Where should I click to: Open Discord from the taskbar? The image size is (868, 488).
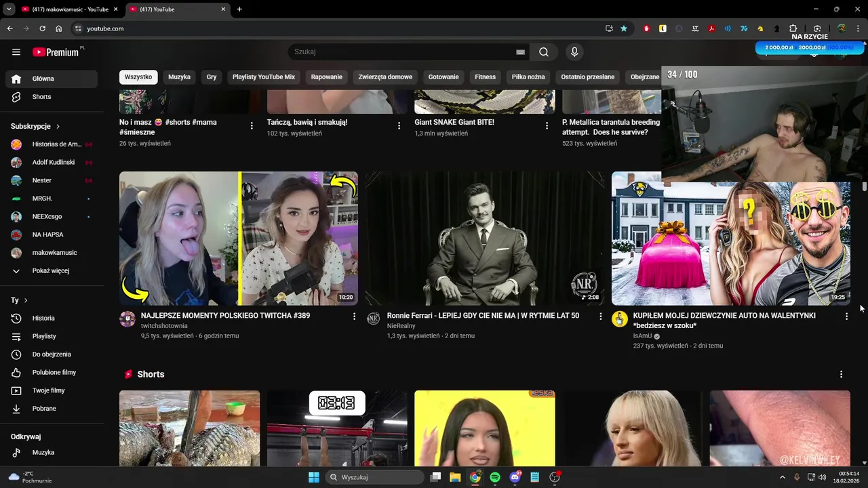(515, 477)
